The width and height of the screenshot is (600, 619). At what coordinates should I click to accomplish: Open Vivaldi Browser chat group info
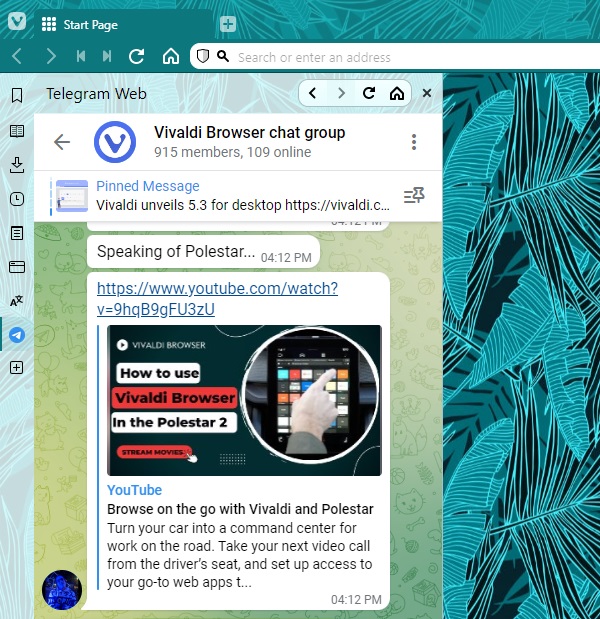tap(249, 132)
